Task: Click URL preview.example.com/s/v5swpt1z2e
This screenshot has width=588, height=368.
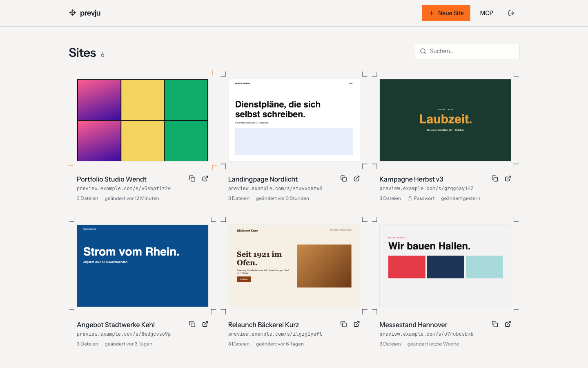Action: [x=124, y=188]
